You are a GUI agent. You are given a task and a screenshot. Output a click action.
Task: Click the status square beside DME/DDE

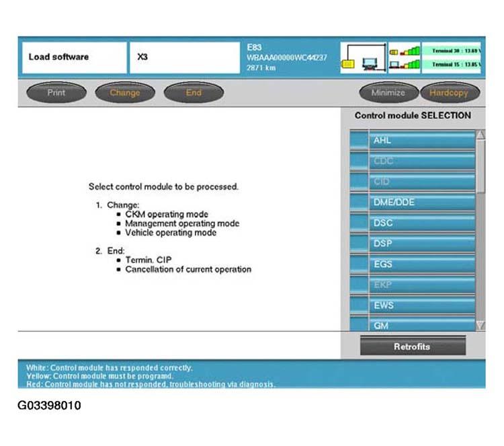359,202
